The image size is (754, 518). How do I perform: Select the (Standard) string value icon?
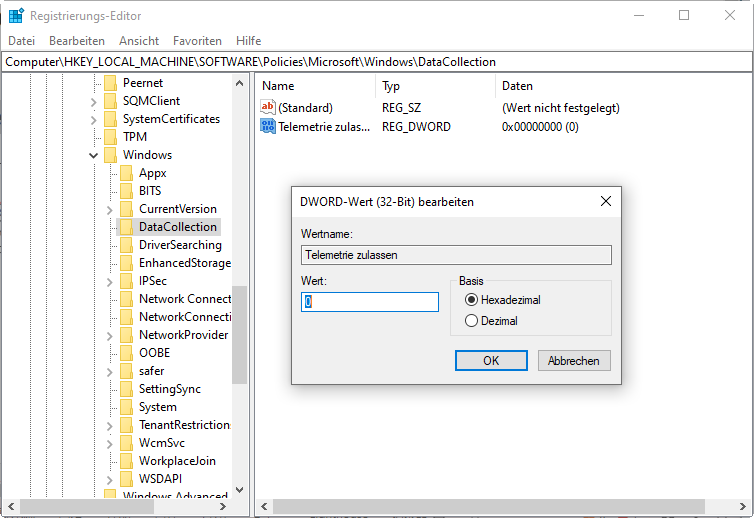(x=268, y=107)
